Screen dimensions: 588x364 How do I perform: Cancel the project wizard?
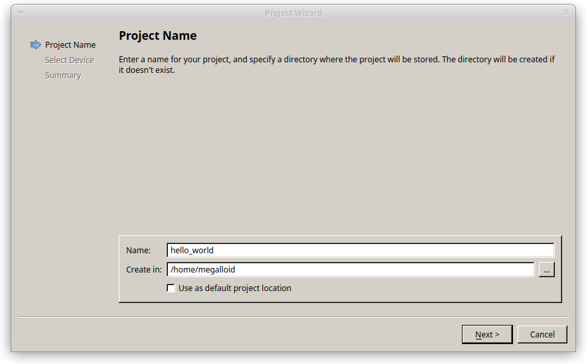[x=542, y=335]
